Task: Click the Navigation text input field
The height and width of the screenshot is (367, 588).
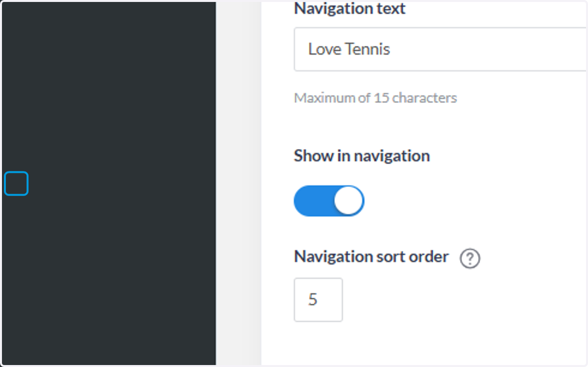Action: tap(440, 49)
